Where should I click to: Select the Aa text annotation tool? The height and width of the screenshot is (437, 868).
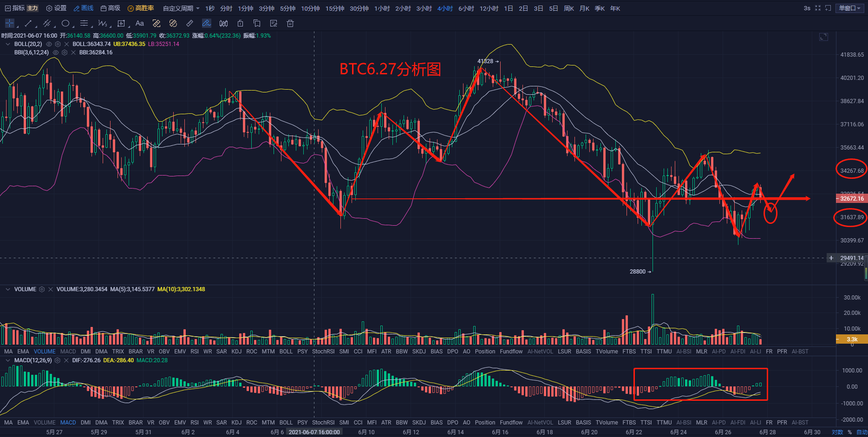click(139, 23)
